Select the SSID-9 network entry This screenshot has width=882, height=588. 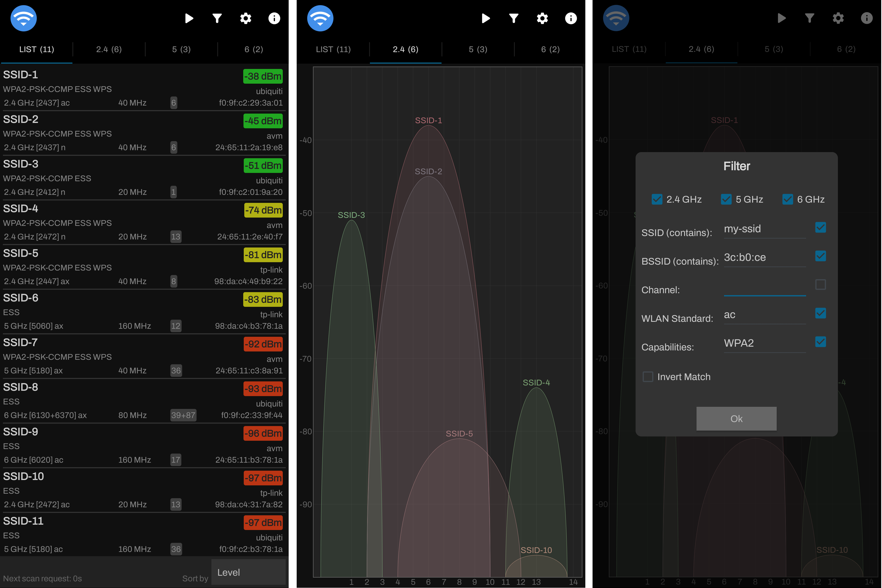pos(144,446)
